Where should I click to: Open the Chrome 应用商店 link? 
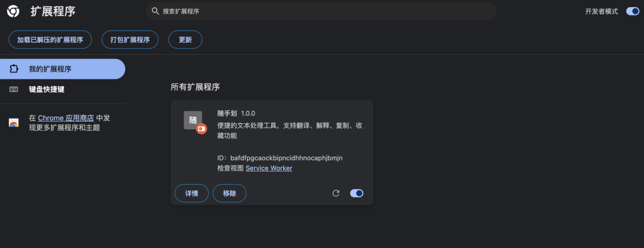pyautogui.click(x=66, y=118)
